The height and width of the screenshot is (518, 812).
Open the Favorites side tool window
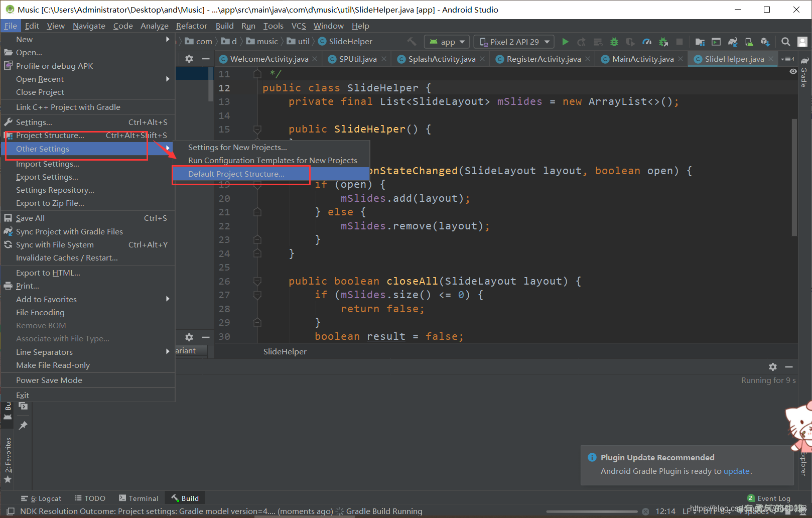(8, 459)
